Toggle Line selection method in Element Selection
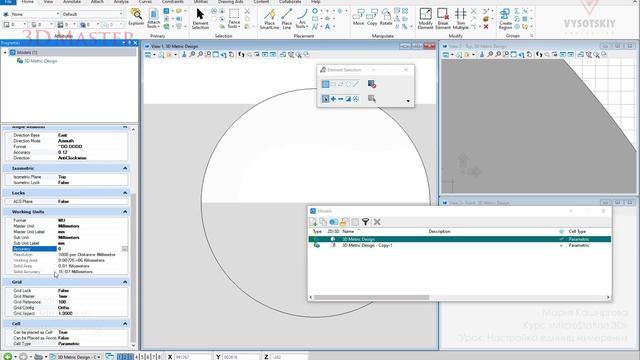Image resolution: width=640 pixels, height=360 pixels. pyautogui.click(x=356, y=84)
